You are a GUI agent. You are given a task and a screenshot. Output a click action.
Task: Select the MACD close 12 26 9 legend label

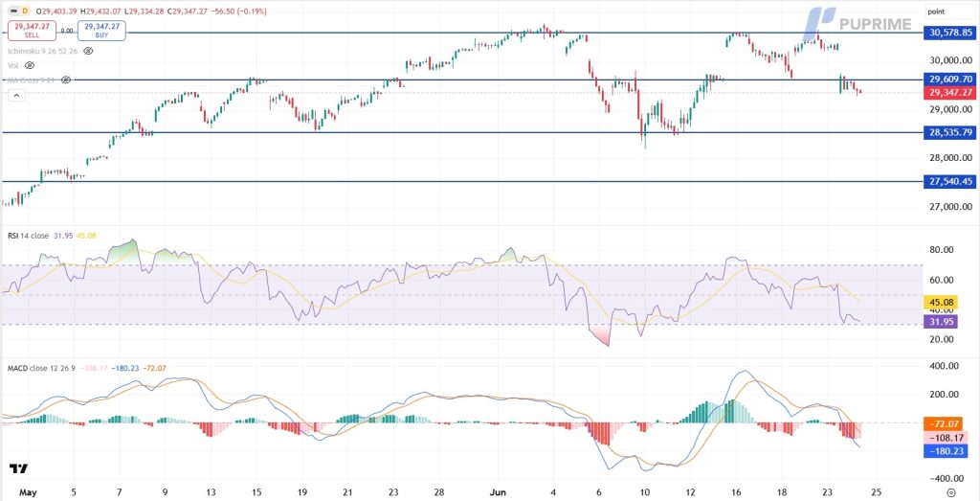click(41, 369)
